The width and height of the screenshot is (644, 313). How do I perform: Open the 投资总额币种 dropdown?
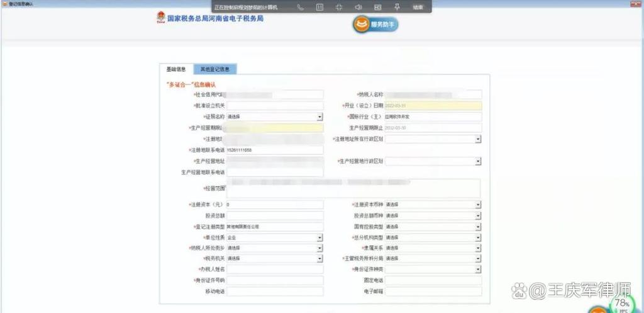point(433,215)
